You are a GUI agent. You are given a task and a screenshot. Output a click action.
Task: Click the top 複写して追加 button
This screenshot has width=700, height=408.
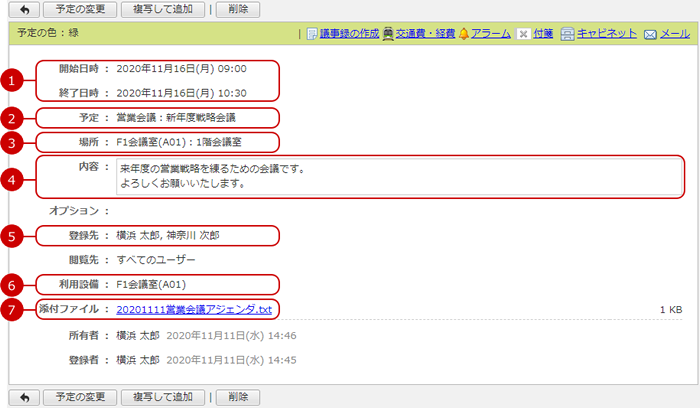[x=163, y=10]
